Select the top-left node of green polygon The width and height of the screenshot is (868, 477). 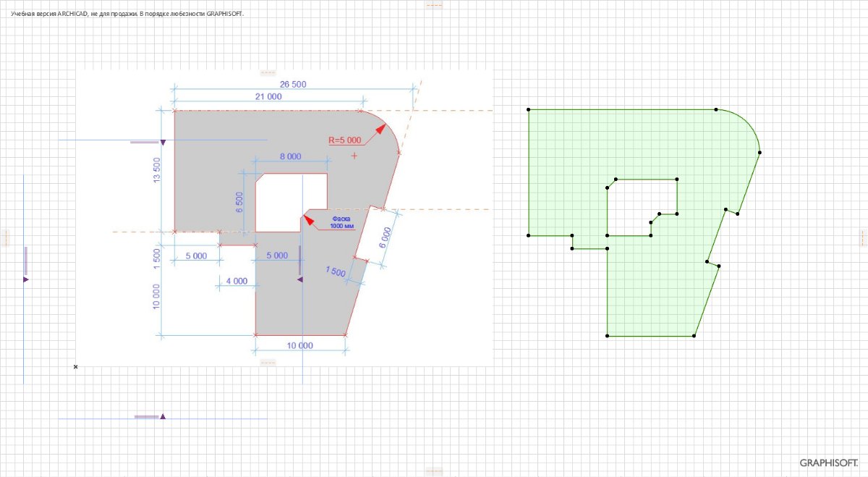pyautogui.click(x=529, y=110)
